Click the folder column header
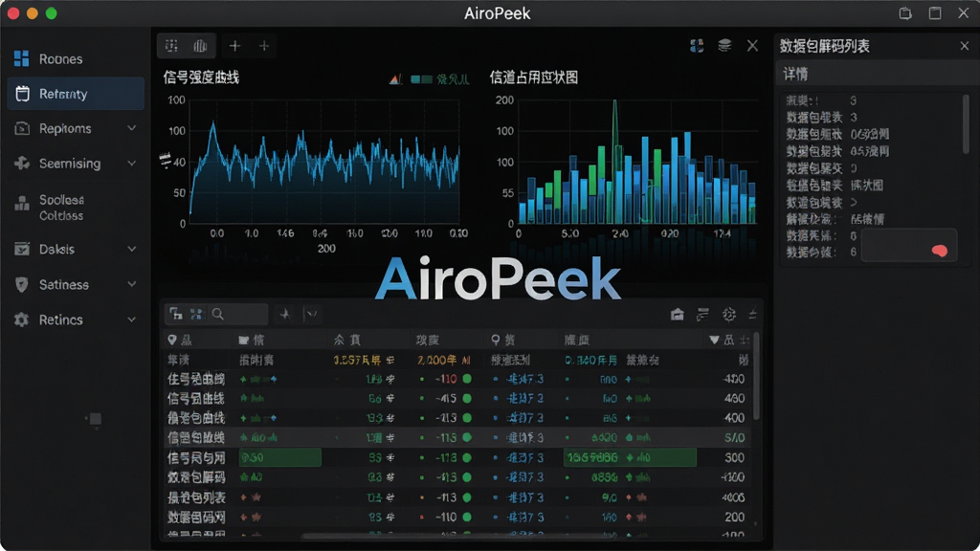 point(252,340)
